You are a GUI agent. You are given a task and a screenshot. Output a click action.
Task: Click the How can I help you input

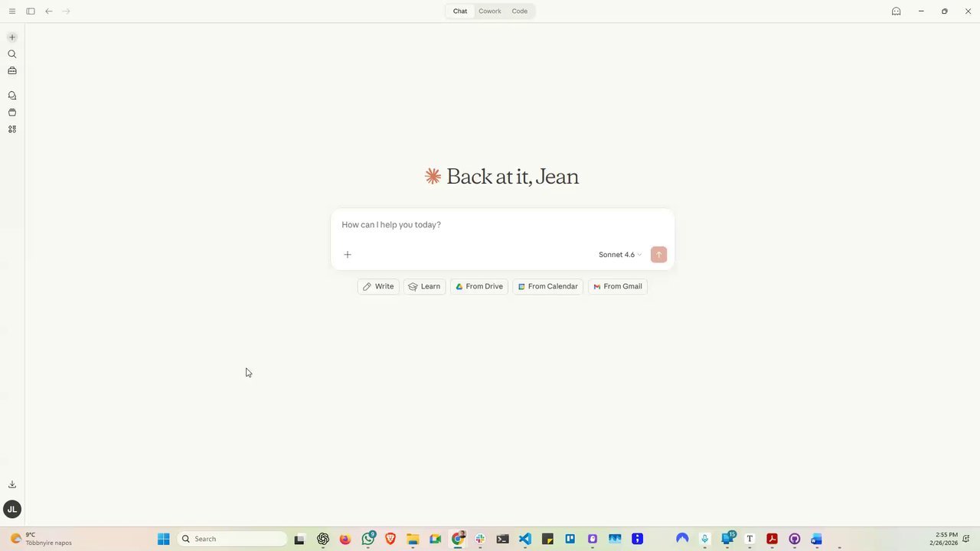502,225
